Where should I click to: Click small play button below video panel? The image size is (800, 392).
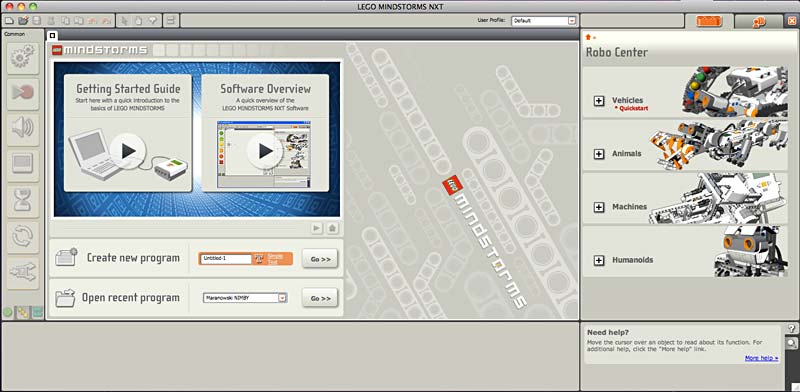(317, 228)
